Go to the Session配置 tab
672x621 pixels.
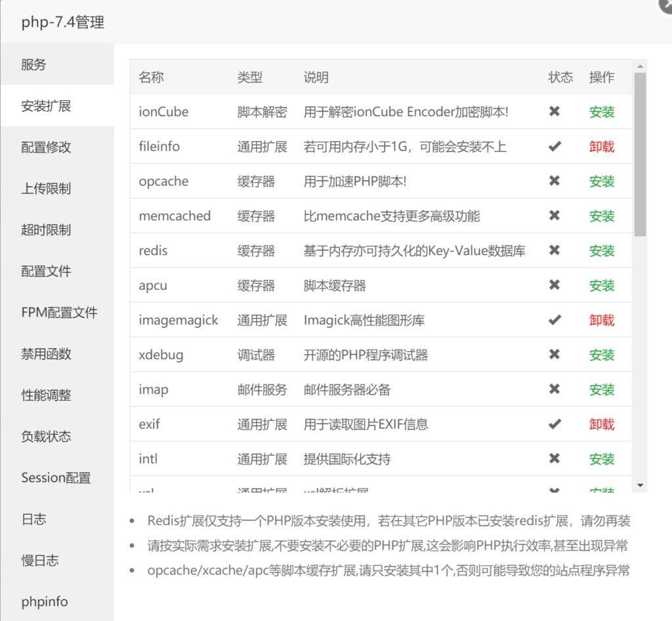point(56,478)
